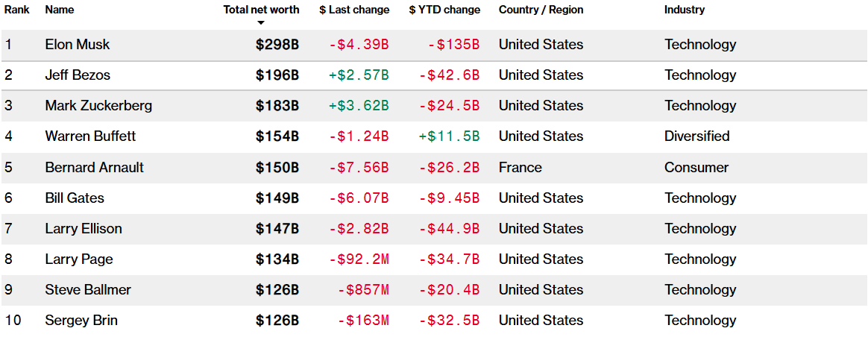Open Mark Zuckerberg's profile link

[x=98, y=106]
